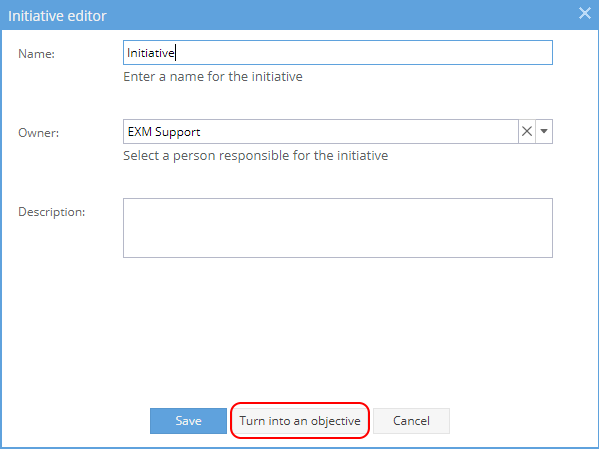Click blank space between Name and Owner fields
This screenshot has width=599, height=449.
coord(338,101)
